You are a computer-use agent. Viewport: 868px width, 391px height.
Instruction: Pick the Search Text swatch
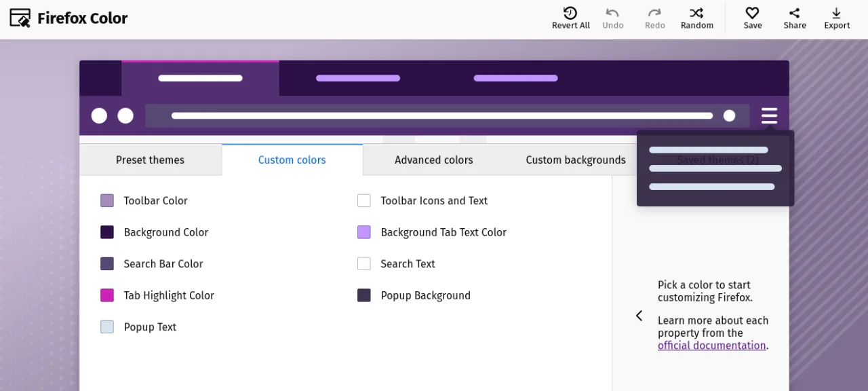[364, 264]
